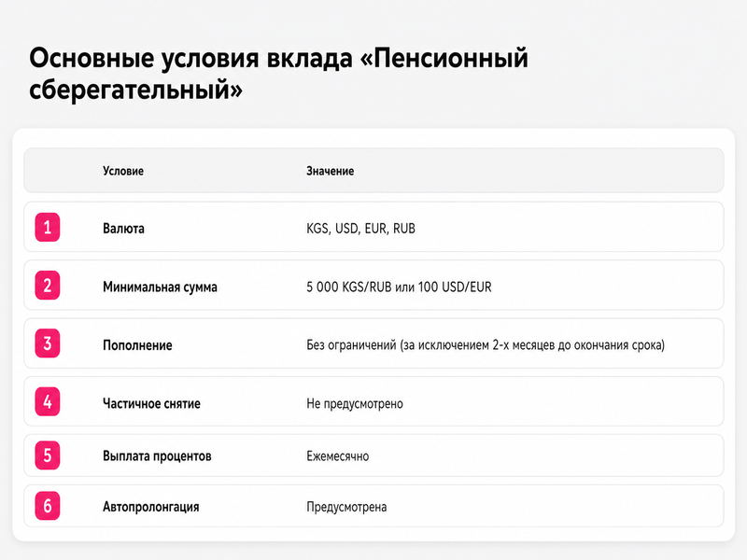The height and width of the screenshot is (560, 747).
Task: Click the Значение column header
Action: tap(331, 171)
